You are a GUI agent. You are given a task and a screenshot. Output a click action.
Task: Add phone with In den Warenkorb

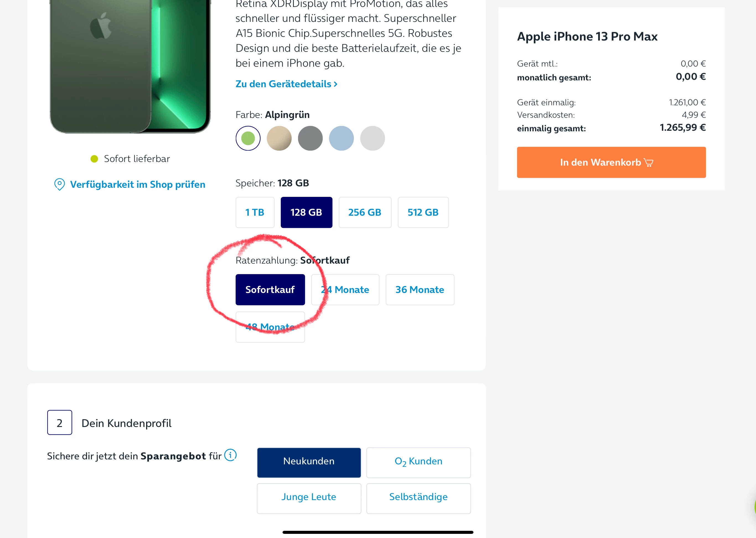611,162
